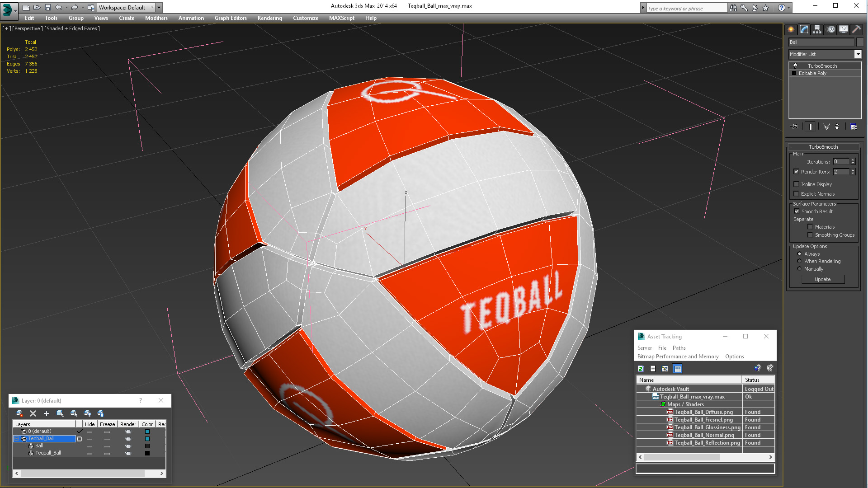Open the Graph Editors menu
This screenshot has height=488, width=868.
[231, 18]
